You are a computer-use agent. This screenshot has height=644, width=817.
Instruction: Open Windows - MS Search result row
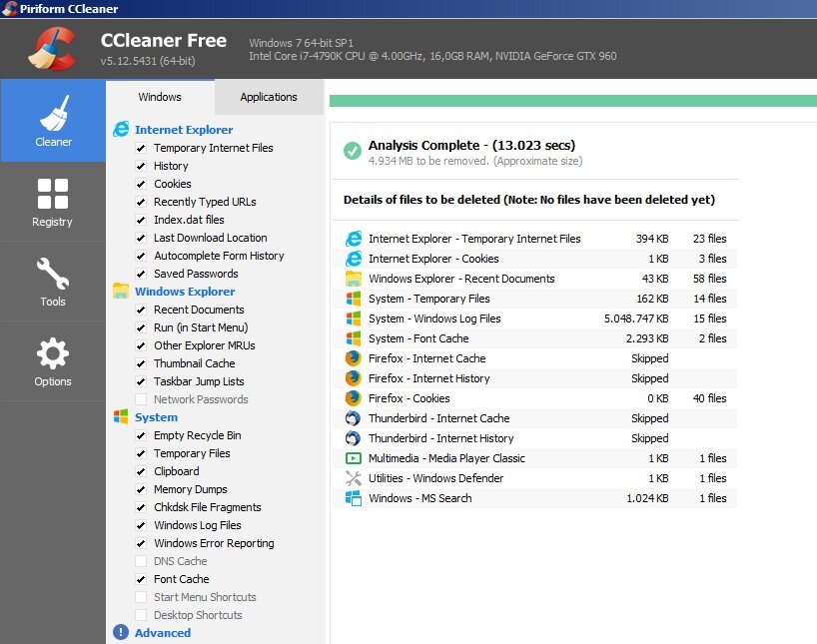tap(535, 498)
